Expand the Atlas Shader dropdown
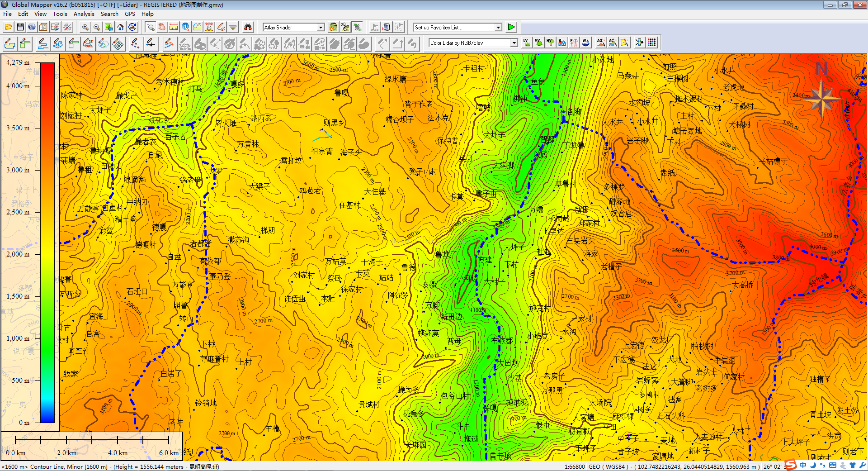868x471 pixels. pos(321,28)
